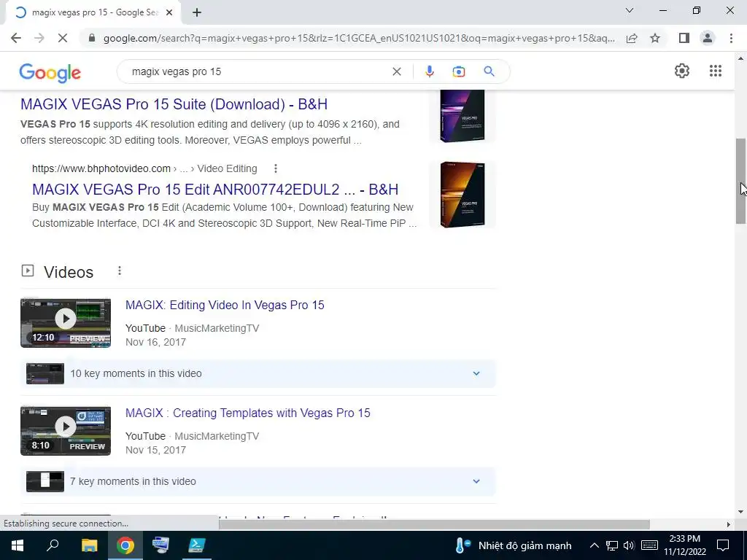Open Chrome side panel
The image size is (747, 560).
(684, 38)
